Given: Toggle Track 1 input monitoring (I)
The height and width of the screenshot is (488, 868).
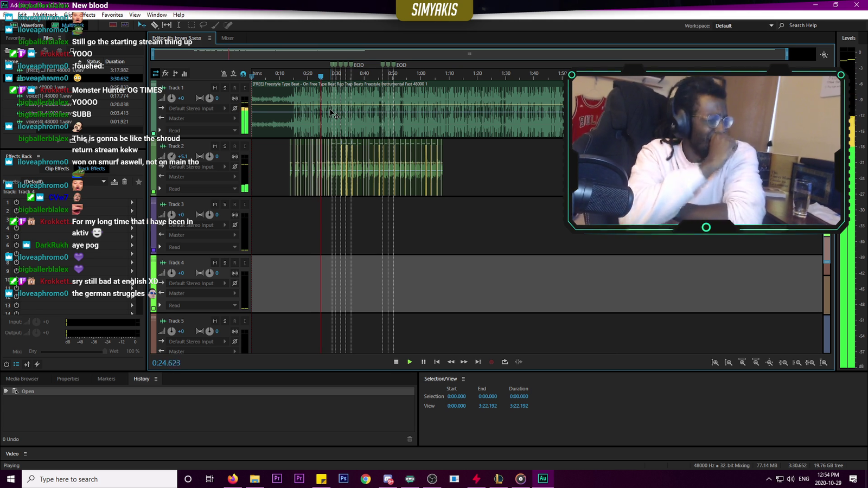Looking at the screenshot, I should tap(245, 88).
